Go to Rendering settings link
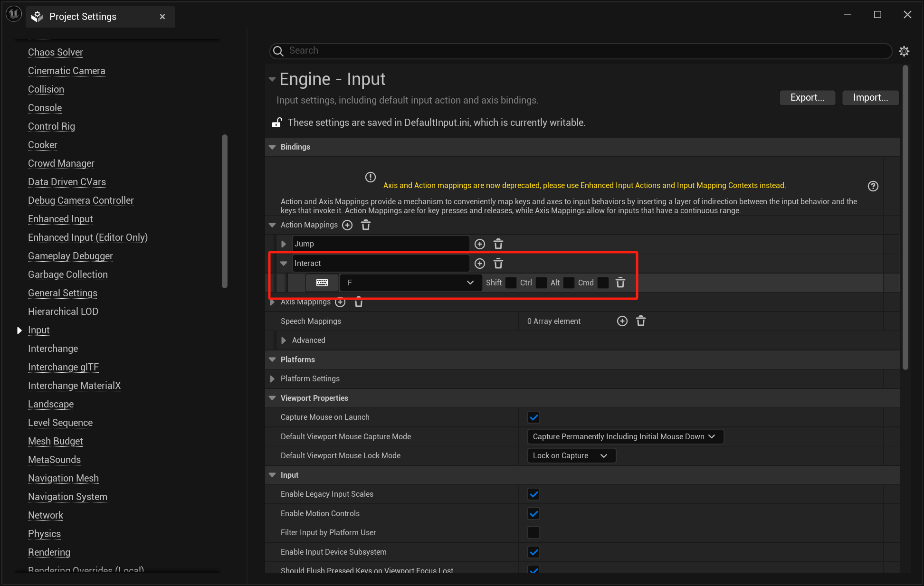Viewport: 924px width, 586px height. coord(49,552)
